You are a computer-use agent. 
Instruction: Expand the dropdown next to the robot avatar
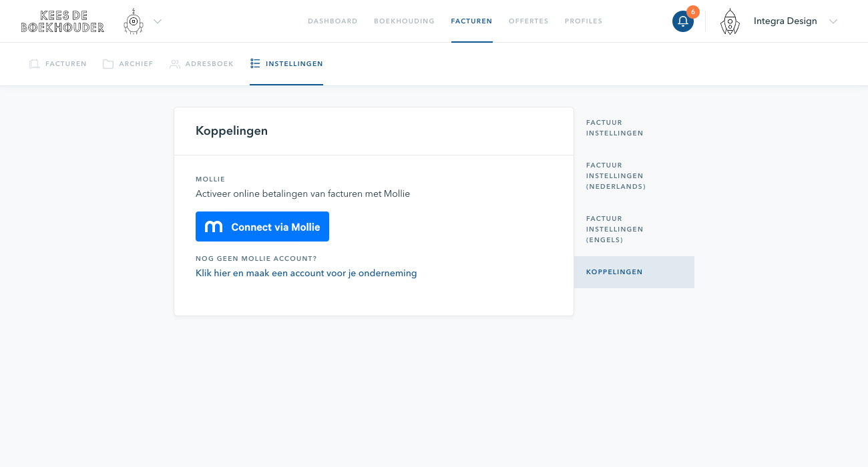[158, 21]
